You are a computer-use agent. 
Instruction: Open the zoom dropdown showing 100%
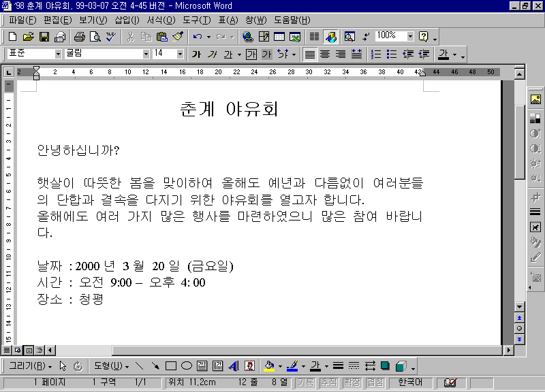point(411,36)
